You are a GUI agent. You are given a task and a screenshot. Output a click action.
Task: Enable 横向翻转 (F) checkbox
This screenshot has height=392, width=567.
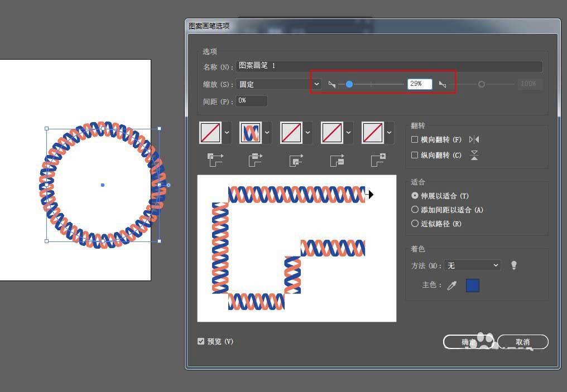point(415,139)
